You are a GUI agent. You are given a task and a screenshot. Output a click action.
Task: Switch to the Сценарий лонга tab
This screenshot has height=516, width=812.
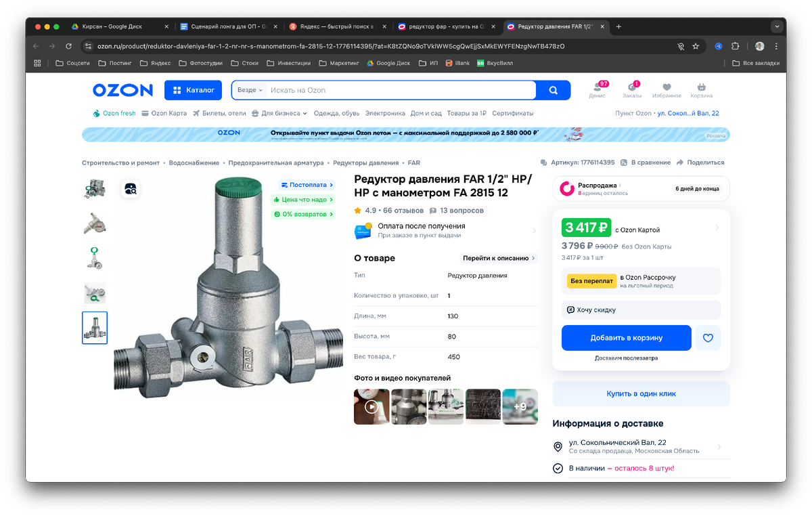(x=227, y=26)
